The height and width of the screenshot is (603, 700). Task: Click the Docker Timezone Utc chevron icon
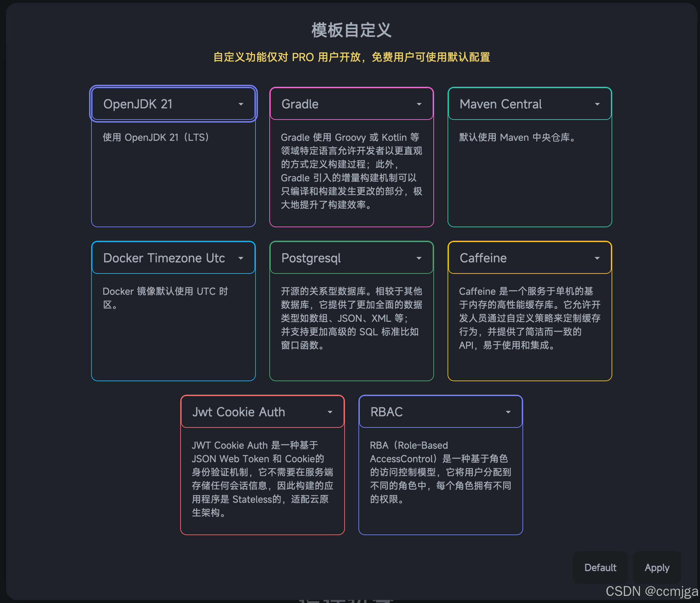coord(241,258)
